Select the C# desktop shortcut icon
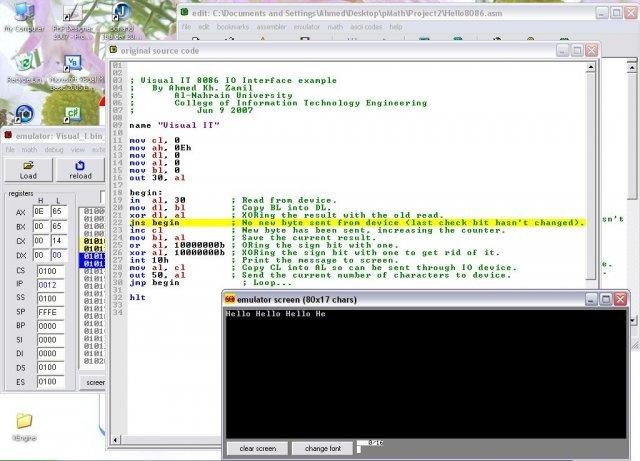Screen dimensions: 640x461 (x=73, y=114)
